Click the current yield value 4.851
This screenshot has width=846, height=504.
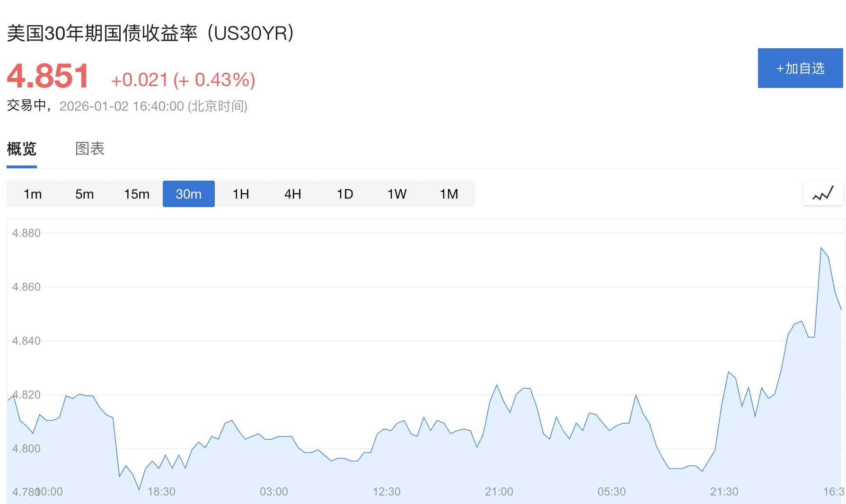pyautogui.click(x=48, y=76)
